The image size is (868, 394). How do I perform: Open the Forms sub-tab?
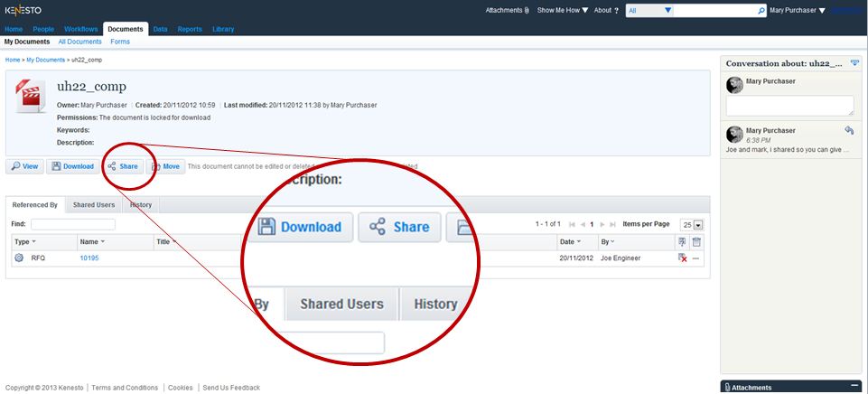click(120, 42)
